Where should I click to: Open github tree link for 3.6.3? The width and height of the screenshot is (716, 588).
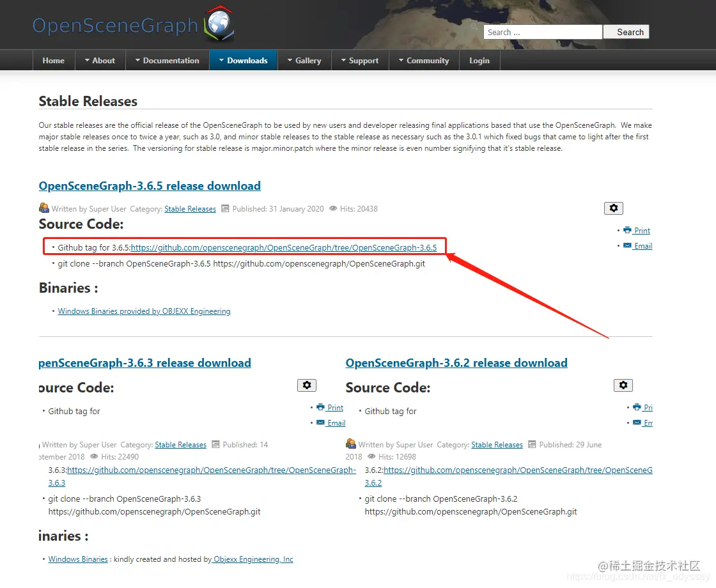point(212,470)
